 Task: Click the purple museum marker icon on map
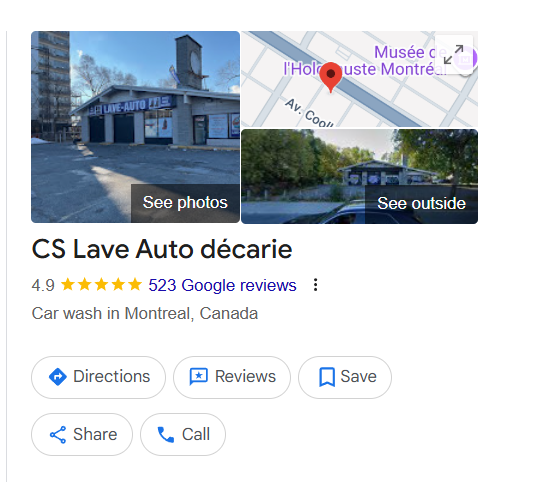coord(467,59)
